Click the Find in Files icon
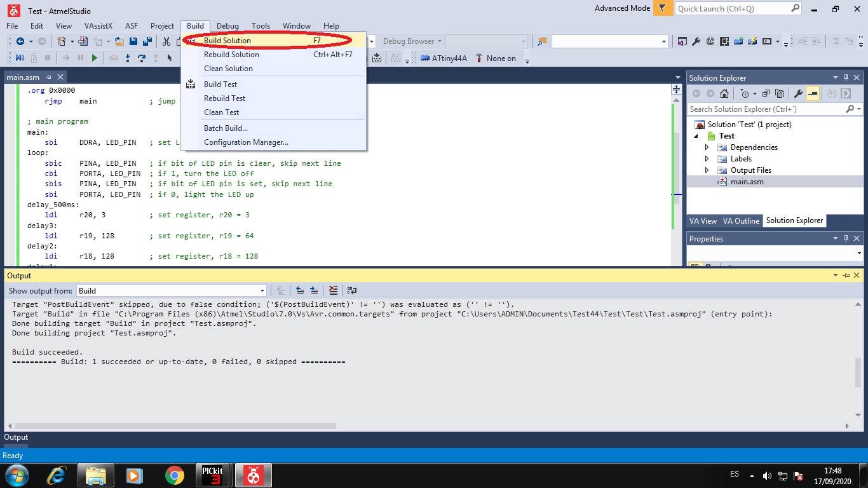868x488 pixels. coord(541,41)
